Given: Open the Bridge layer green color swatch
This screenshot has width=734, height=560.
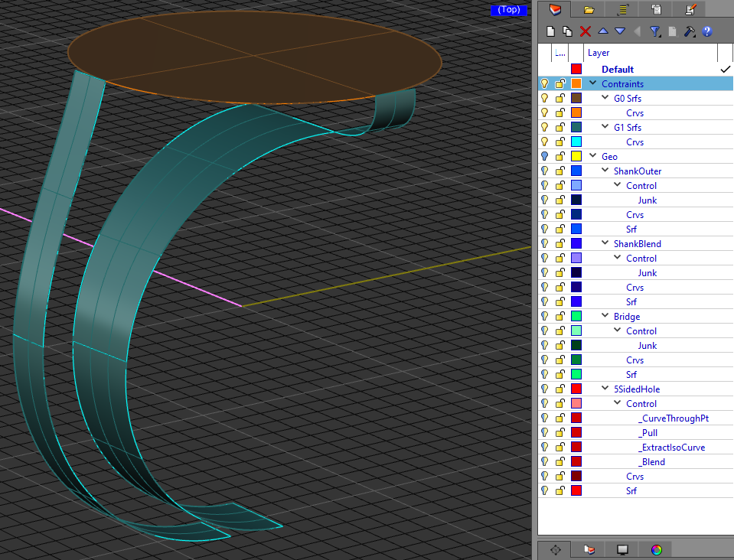Looking at the screenshot, I should pos(576,316).
